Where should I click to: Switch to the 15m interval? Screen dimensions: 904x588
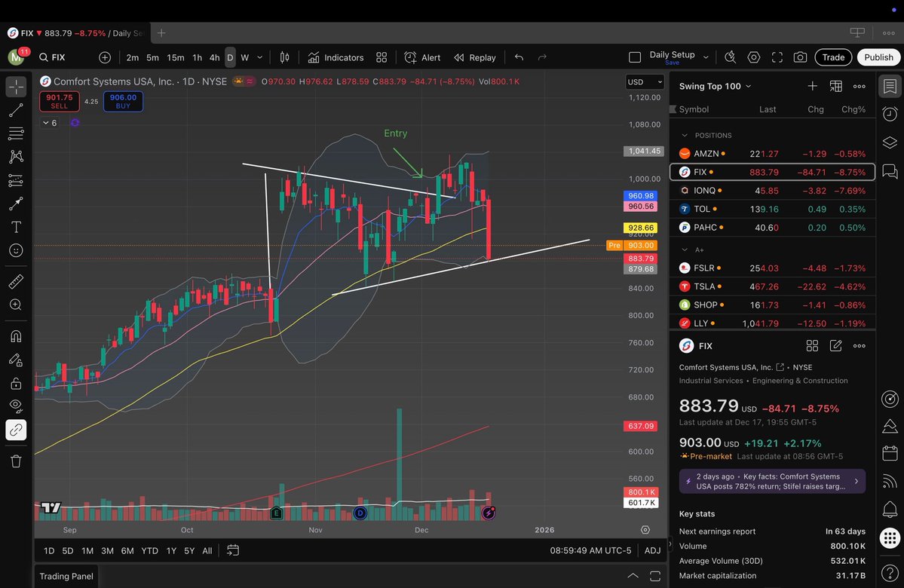click(175, 57)
